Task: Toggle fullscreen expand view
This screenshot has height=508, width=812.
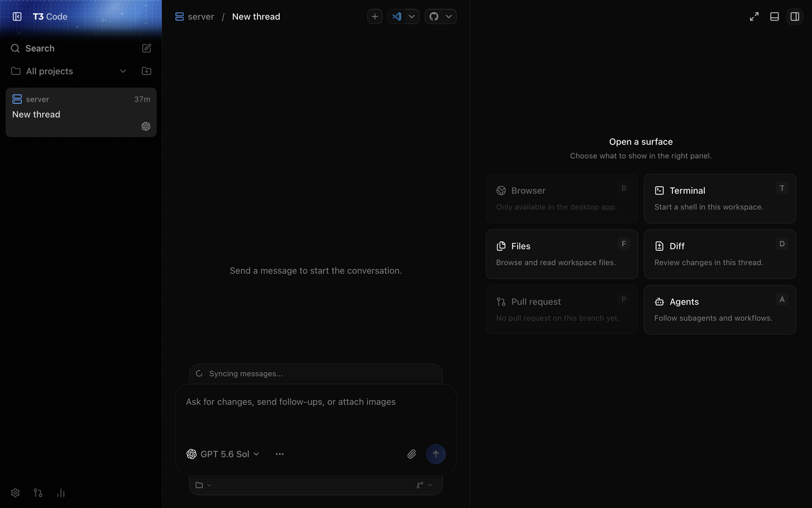Action: click(754, 17)
